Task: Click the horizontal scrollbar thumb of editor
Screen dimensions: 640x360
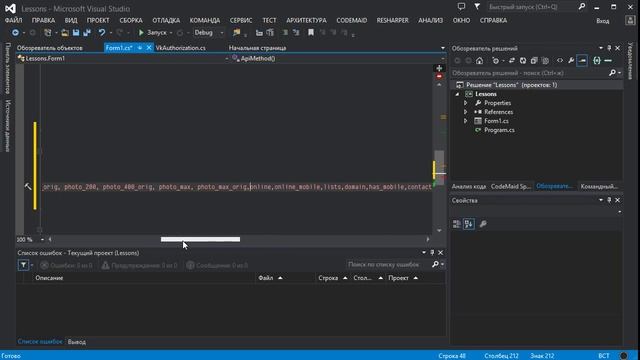Action: (x=200, y=240)
